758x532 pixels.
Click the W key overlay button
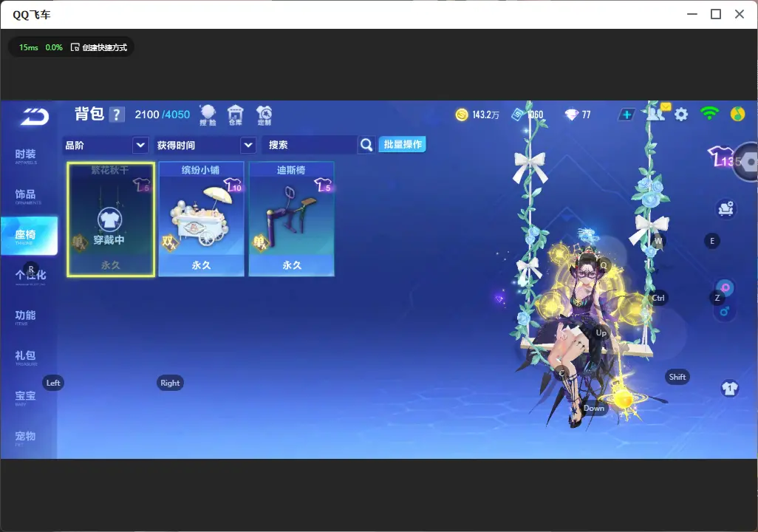pyautogui.click(x=658, y=241)
